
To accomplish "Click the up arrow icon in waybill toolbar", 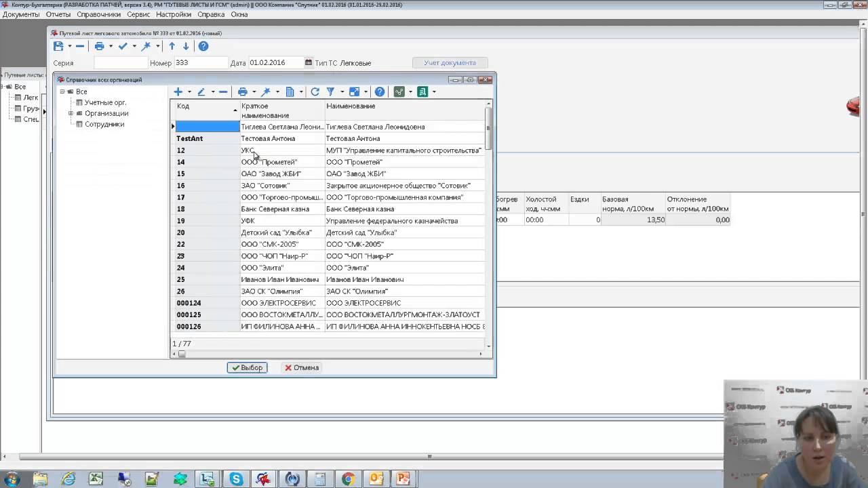I will [172, 46].
